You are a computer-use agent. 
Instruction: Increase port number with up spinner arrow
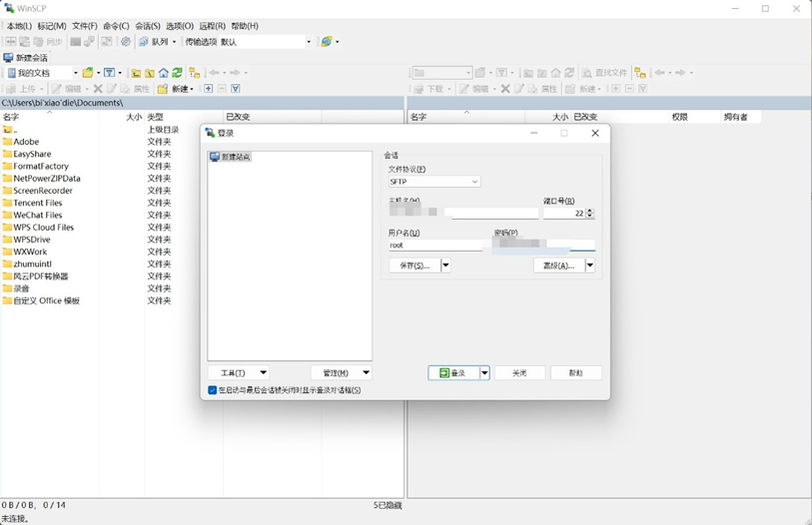pyautogui.click(x=589, y=211)
